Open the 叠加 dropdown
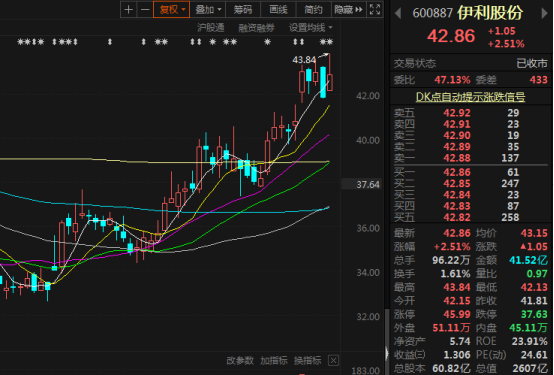The height and width of the screenshot is (375, 554). 208,10
